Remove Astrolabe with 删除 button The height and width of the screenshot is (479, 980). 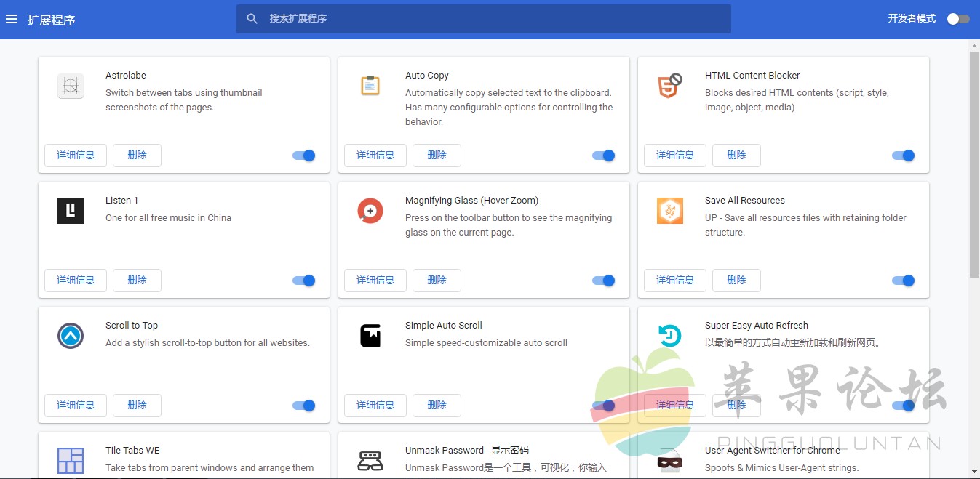point(137,156)
